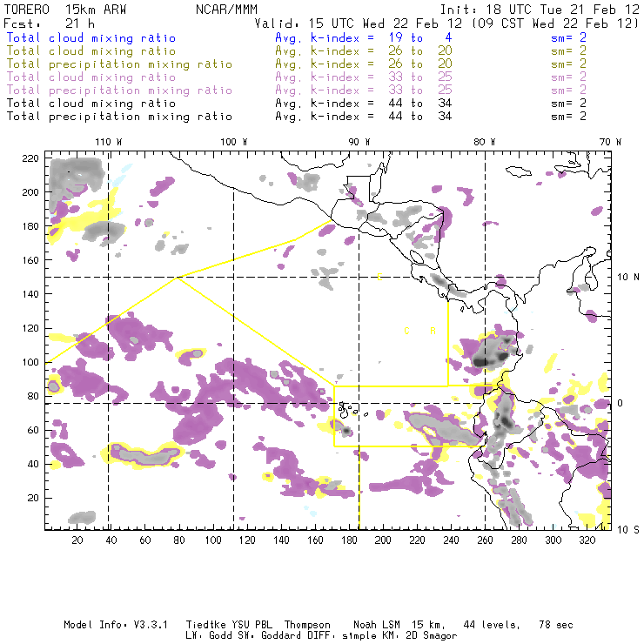Viewport: 644px width, 644px height.
Task: Click the 'Tiedtke' scheme label
Action: coord(205,625)
